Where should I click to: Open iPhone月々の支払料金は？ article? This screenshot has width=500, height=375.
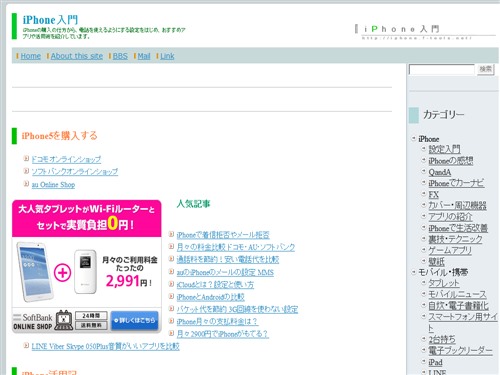(217, 321)
